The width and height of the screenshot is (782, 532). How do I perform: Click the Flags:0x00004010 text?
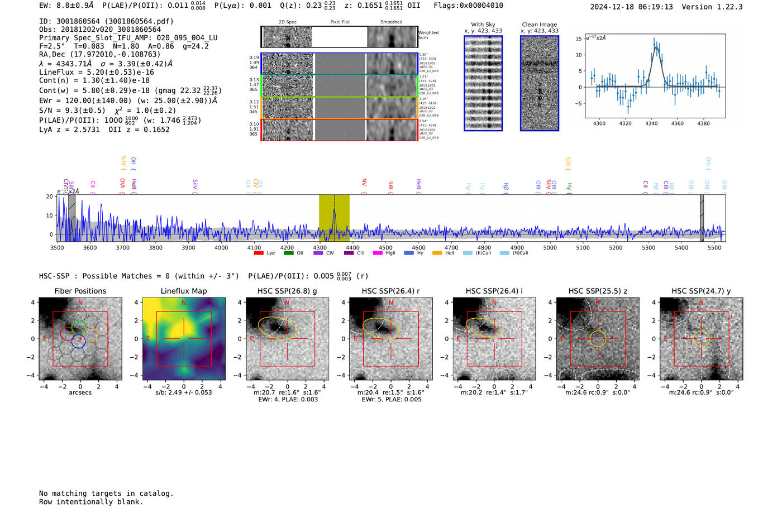pos(468,6)
